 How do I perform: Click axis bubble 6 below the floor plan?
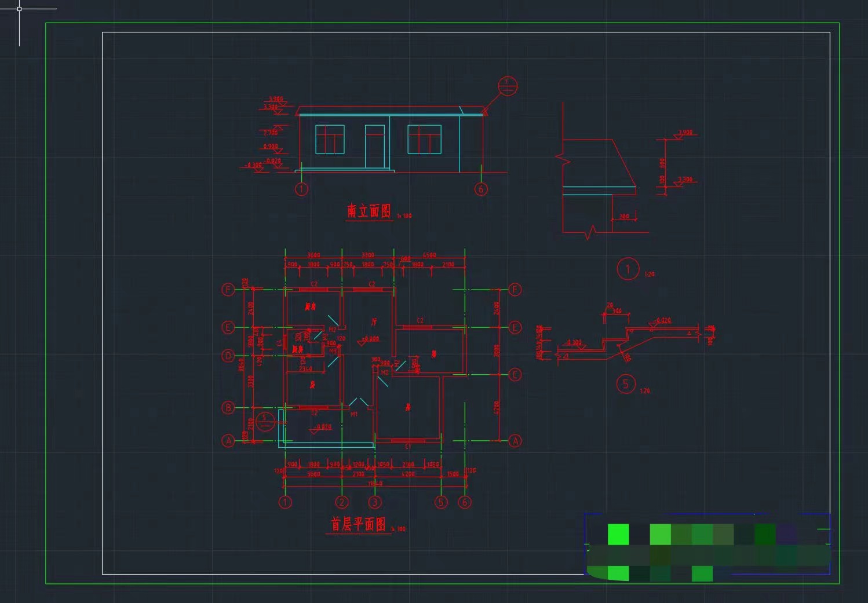click(464, 502)
